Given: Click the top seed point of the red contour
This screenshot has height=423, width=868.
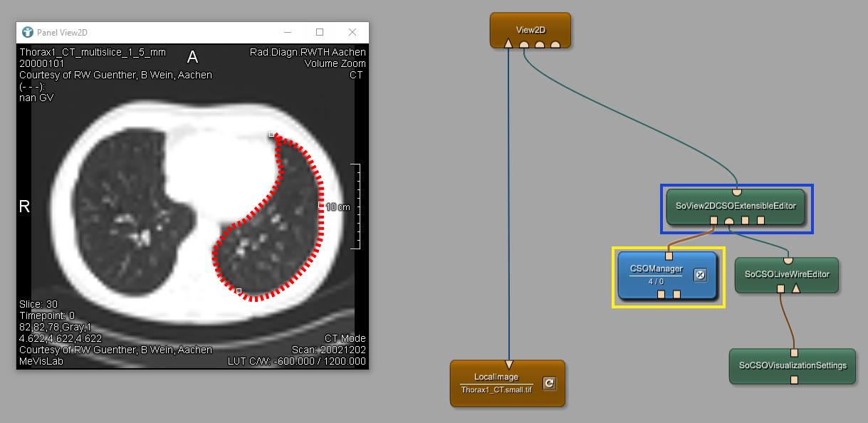Looking at the screenshot, I should pos(271,134).
